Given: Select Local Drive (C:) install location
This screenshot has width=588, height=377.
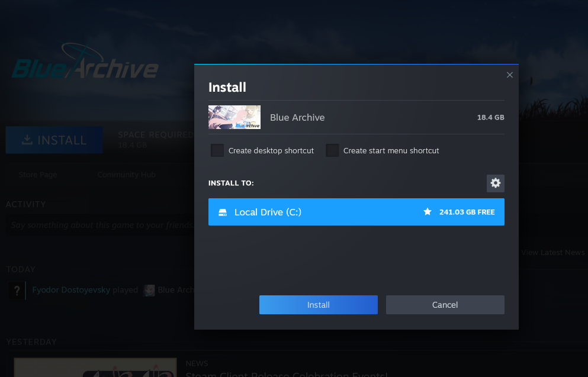Looking at the screenshot, I should [356, 212].
